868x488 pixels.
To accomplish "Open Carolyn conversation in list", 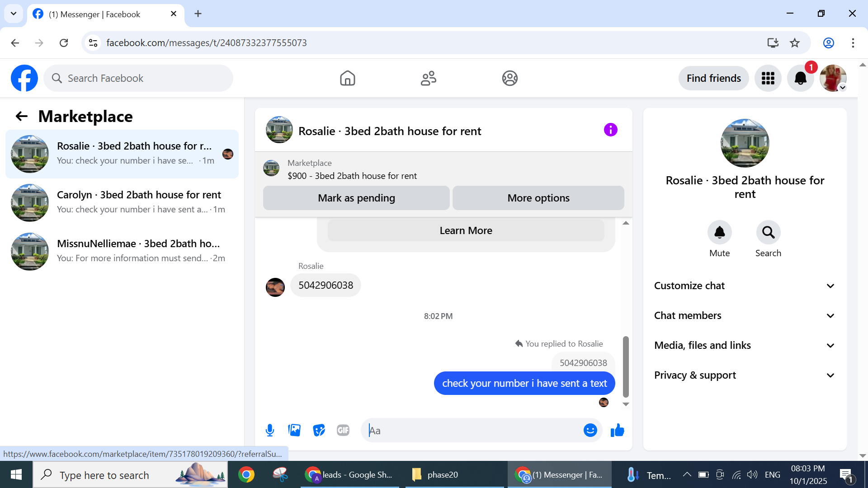I will pyautogui.click(x=122, y=203).
